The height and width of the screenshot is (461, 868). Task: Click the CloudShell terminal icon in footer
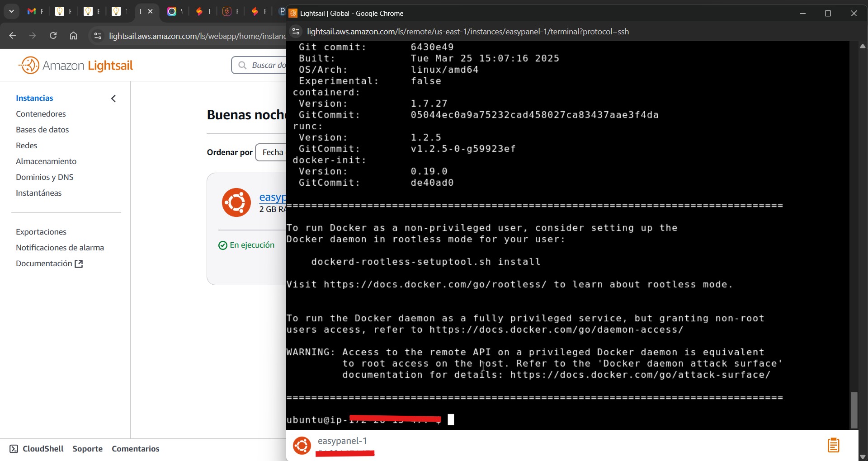[14, 449]
